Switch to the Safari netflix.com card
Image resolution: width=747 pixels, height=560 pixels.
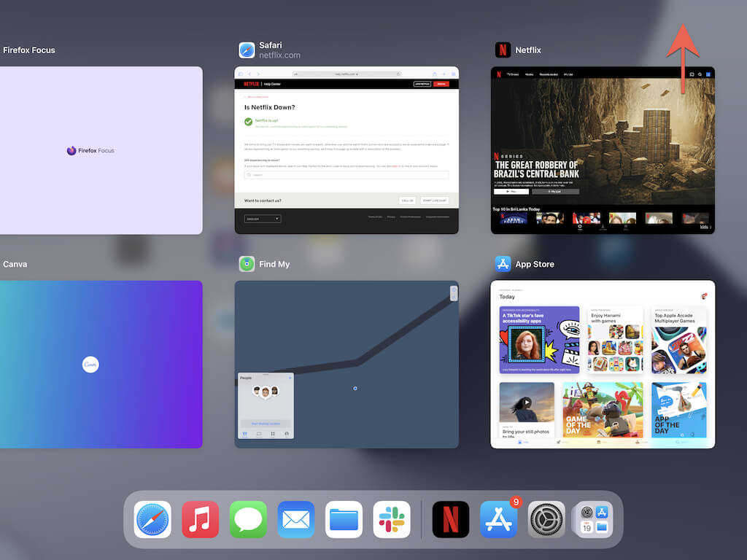347,150
